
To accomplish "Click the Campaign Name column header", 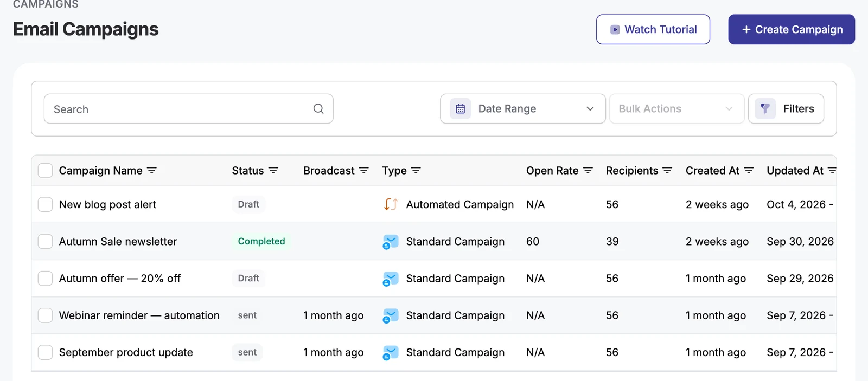I will coord(101,171).
